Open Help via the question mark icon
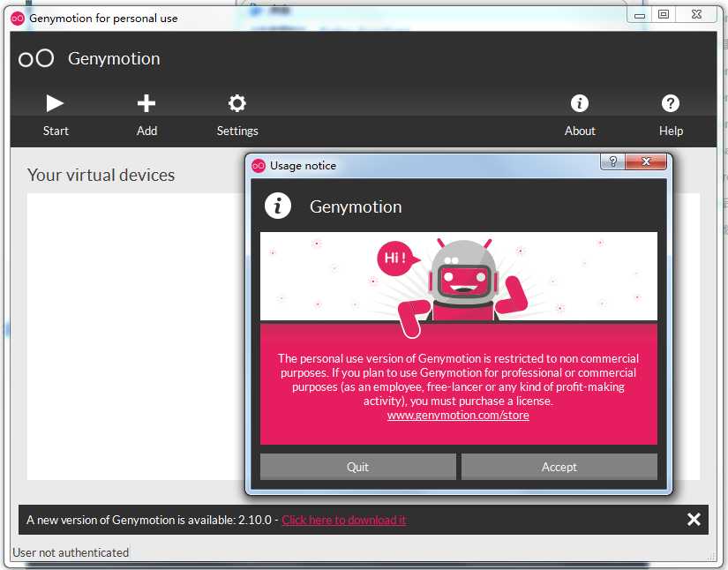728x570 pixels. [x=671, y=103]
